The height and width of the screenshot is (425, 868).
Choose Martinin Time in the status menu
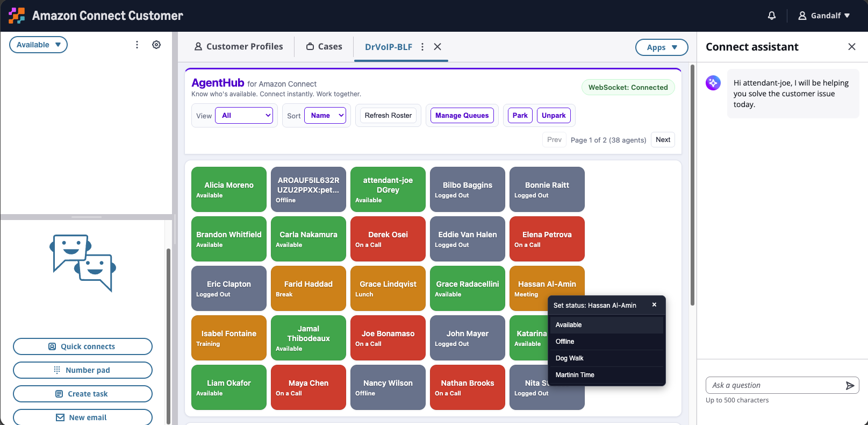[606, 375]
